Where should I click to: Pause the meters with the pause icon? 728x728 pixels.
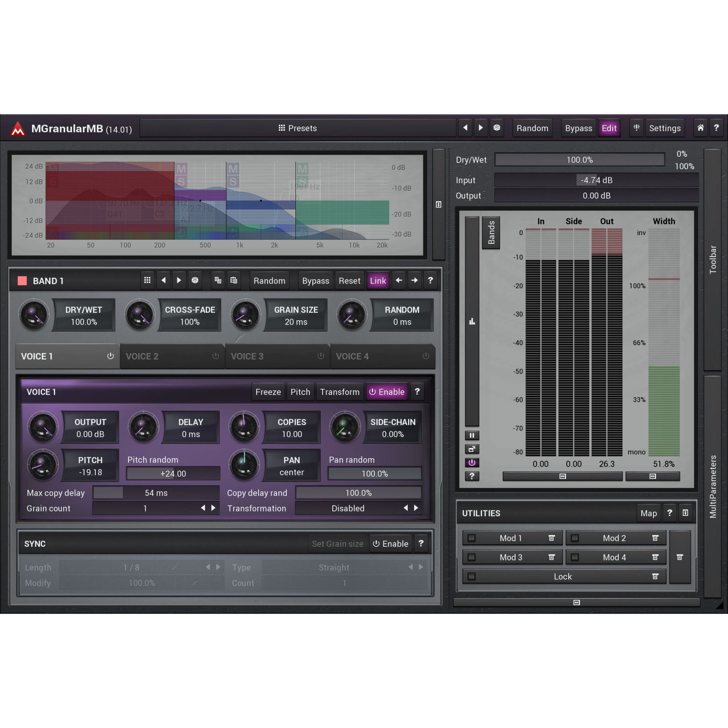point(472,435)
